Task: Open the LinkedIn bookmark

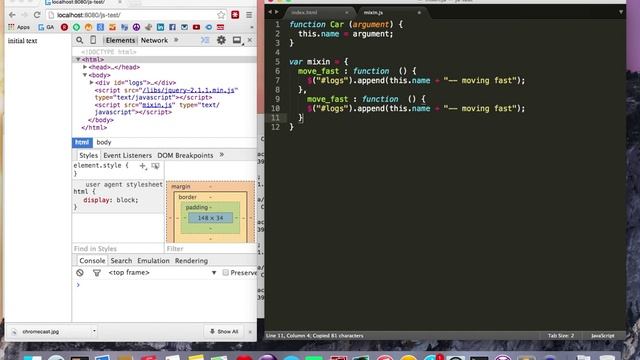Action: 160,27
